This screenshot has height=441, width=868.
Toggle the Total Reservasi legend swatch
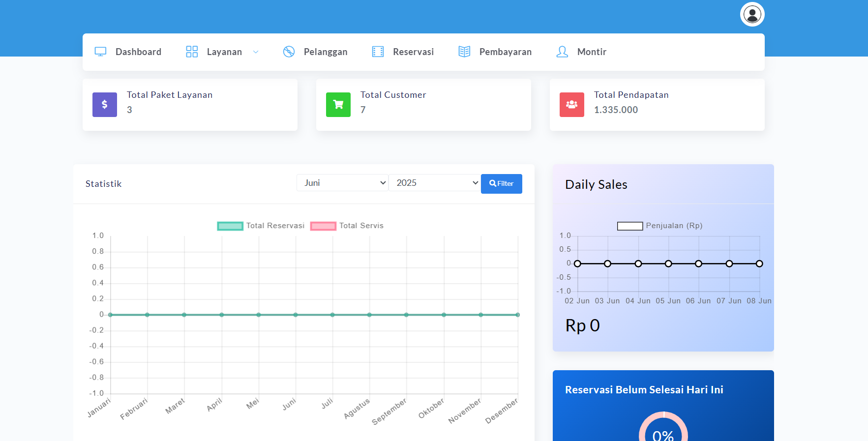point(230,226)
